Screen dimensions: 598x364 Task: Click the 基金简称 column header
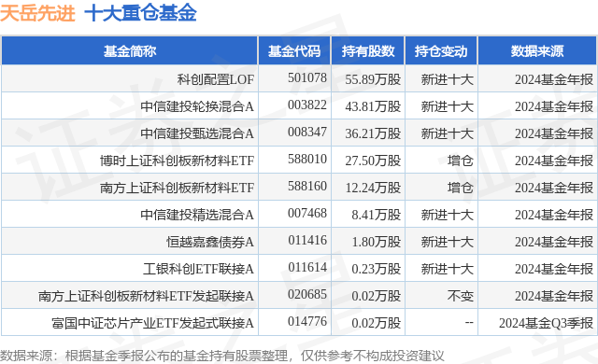click(130, 51)
